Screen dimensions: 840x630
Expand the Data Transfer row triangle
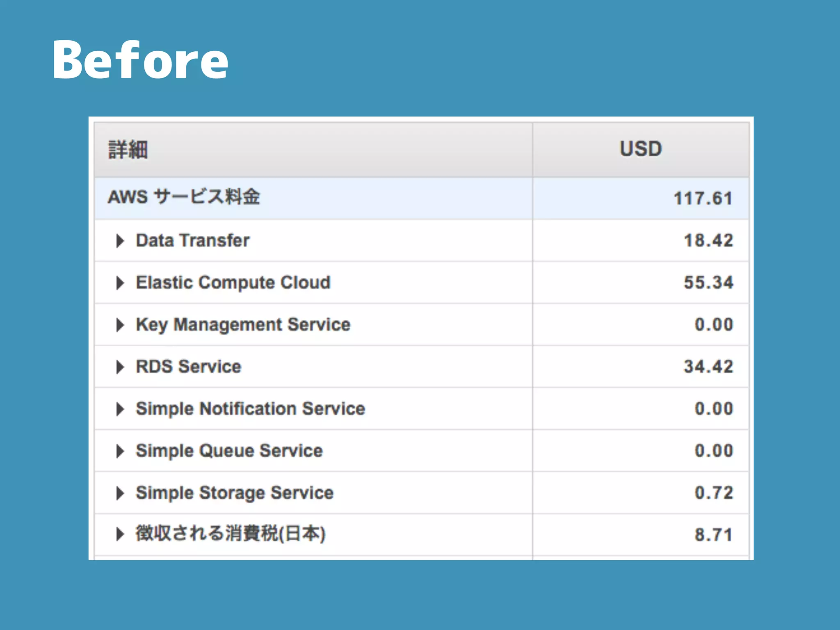[120, 241]
